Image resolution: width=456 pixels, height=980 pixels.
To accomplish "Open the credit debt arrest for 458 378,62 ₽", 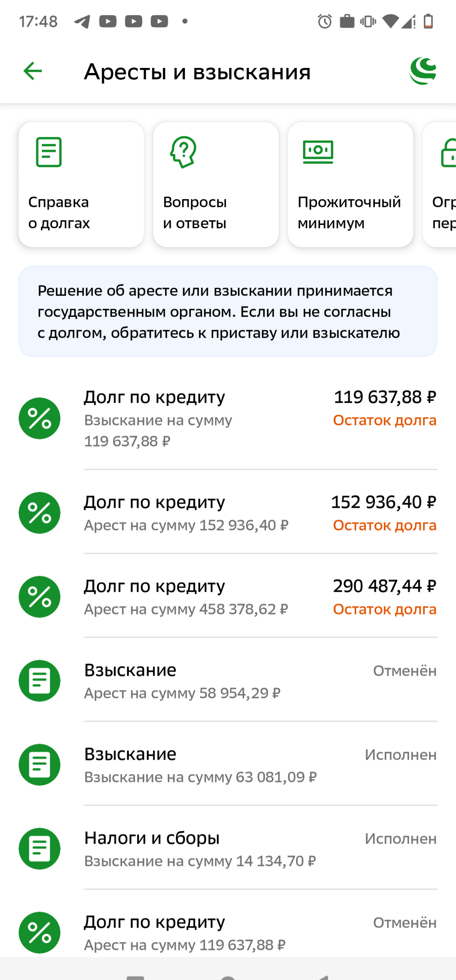I will (x=228, y=597).
